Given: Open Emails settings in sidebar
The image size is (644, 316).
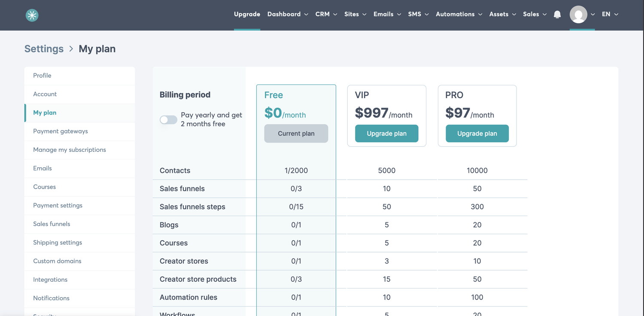Looking at the screenshot, I should [79, 168].
